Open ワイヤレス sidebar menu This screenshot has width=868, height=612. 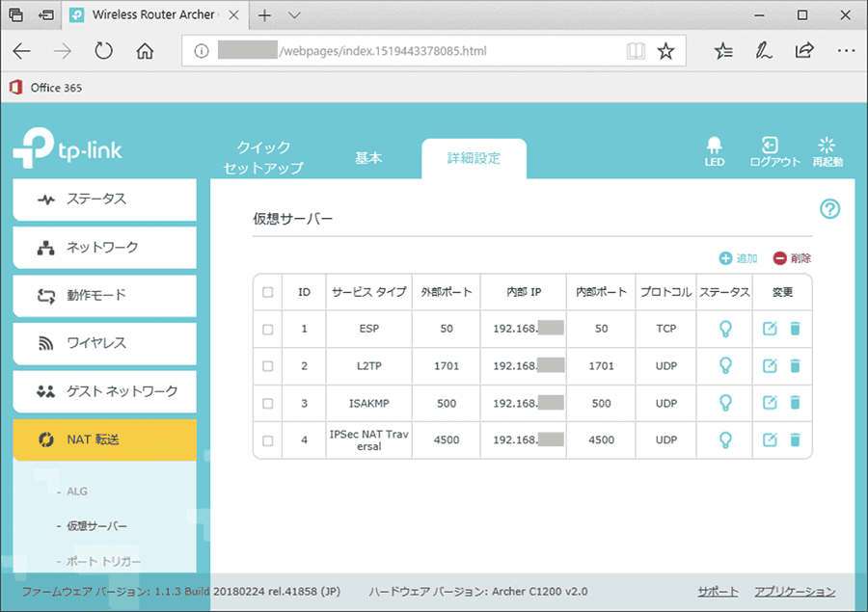(104, 343)
